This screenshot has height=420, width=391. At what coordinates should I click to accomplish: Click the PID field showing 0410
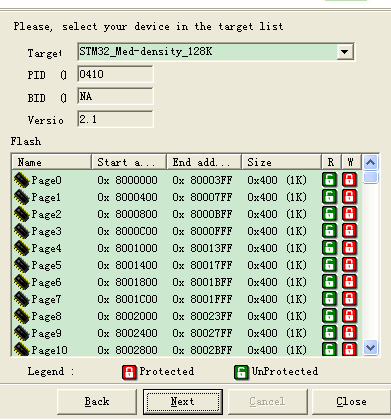pyautogui.click(x=115, y=74)
